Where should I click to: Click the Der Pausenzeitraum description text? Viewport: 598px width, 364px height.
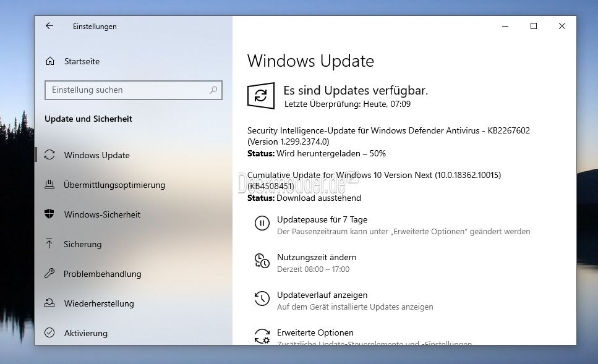point(403,232)
